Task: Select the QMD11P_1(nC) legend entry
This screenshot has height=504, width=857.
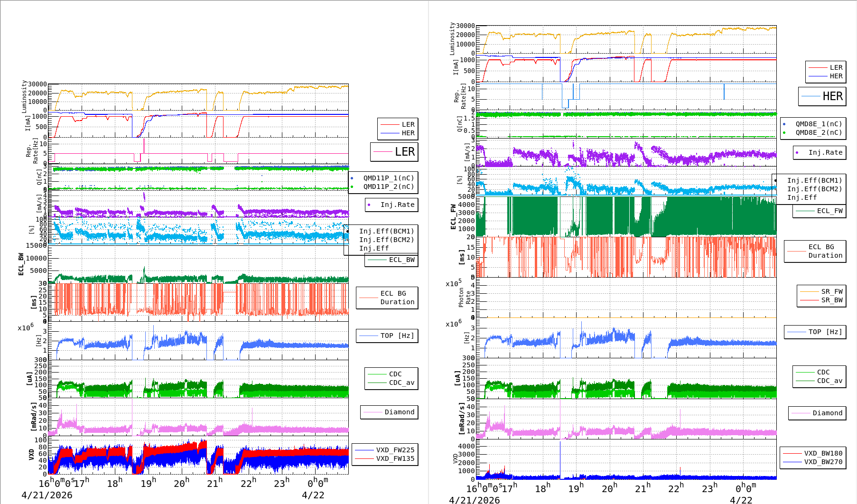Action: click(x=388, y=178)
